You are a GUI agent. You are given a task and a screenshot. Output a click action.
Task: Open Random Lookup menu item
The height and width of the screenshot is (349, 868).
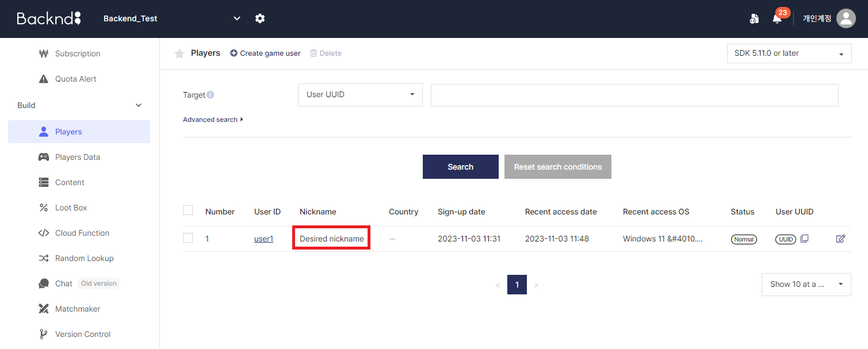coord(85,258)
